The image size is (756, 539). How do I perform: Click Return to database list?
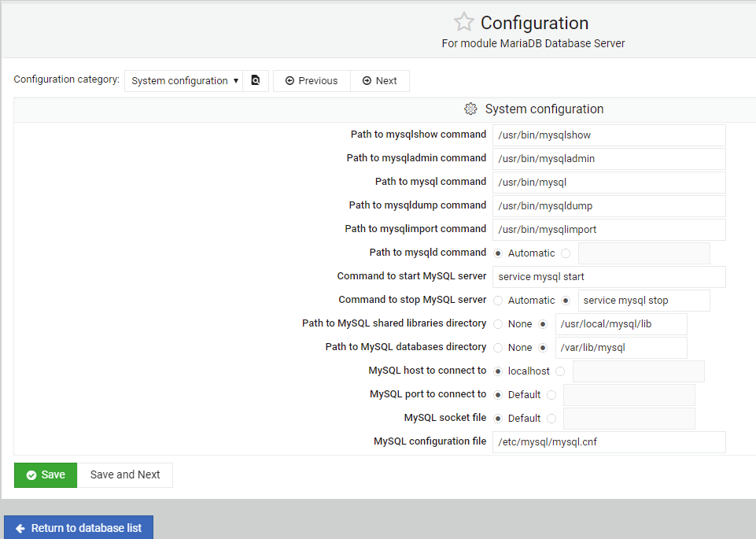coord(79,528)
